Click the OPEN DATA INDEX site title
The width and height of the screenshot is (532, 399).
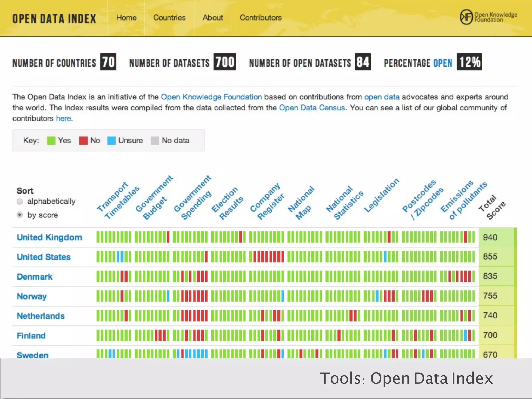pyautogui.click(x=54, y=19)
